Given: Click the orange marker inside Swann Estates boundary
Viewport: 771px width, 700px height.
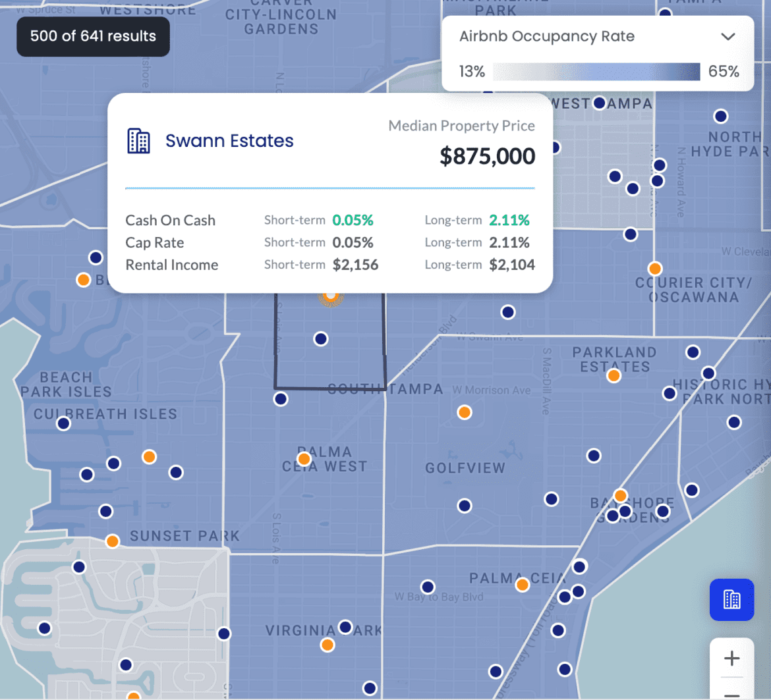Looking at the screenshot, I should [x=331, y=298].
